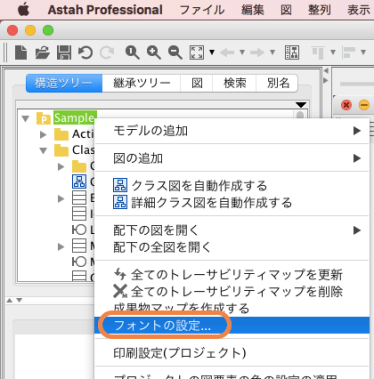Image resolution: width=374 pixels, height=379 pixels.
Task: Collapse the Clas folder node
Action: click(x=43, y=151)
